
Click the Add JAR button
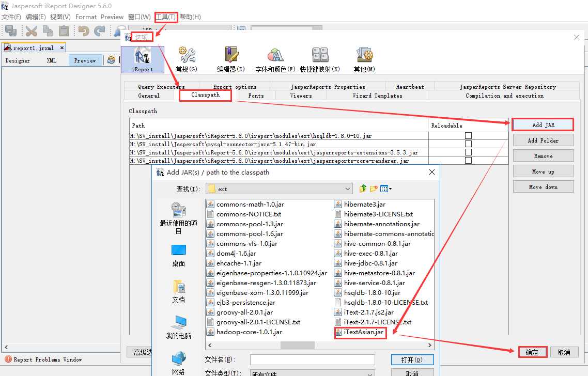pyautogui.click(x=543, y=125)
